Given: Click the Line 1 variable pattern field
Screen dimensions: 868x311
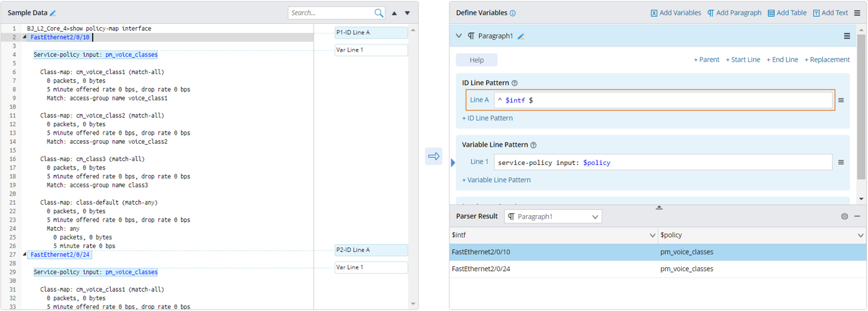Looking at the screenshot, I should (x=663, y=162).
